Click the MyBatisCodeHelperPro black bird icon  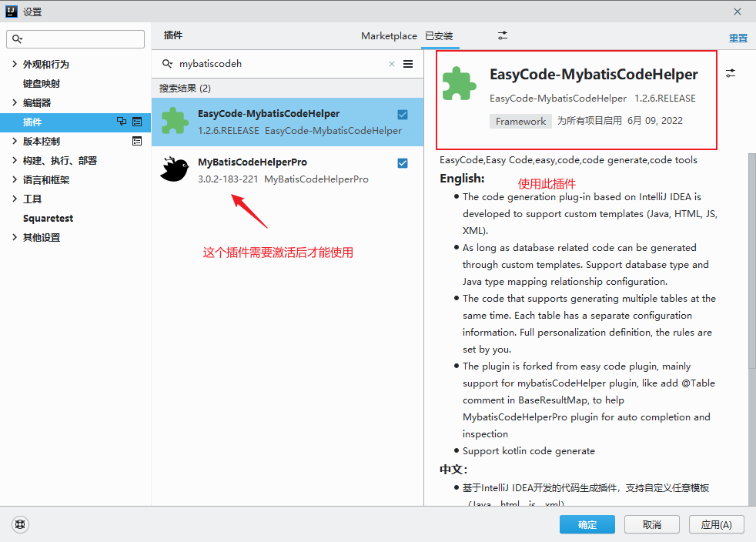coord(175,170)
